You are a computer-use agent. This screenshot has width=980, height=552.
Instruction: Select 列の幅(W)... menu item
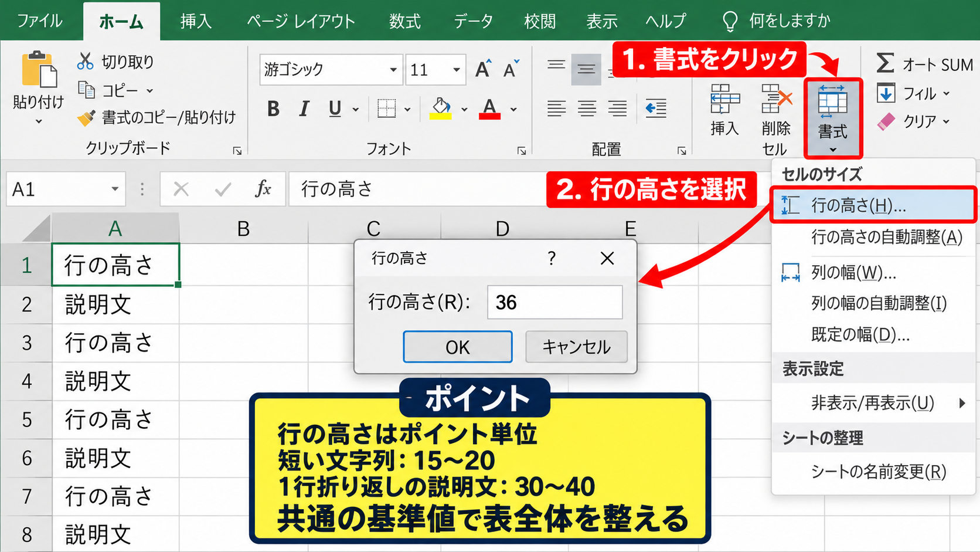873,273
